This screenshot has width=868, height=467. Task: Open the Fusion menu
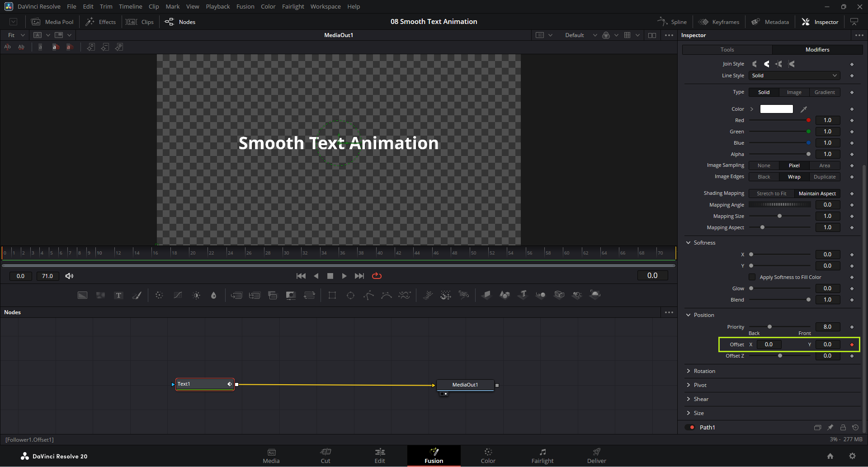[x=245, y=6]
